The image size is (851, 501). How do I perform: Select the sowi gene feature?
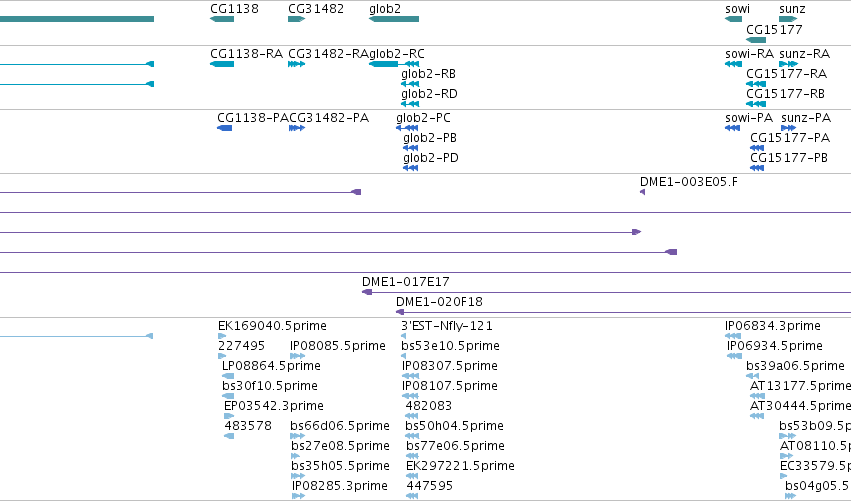(733, 19)
